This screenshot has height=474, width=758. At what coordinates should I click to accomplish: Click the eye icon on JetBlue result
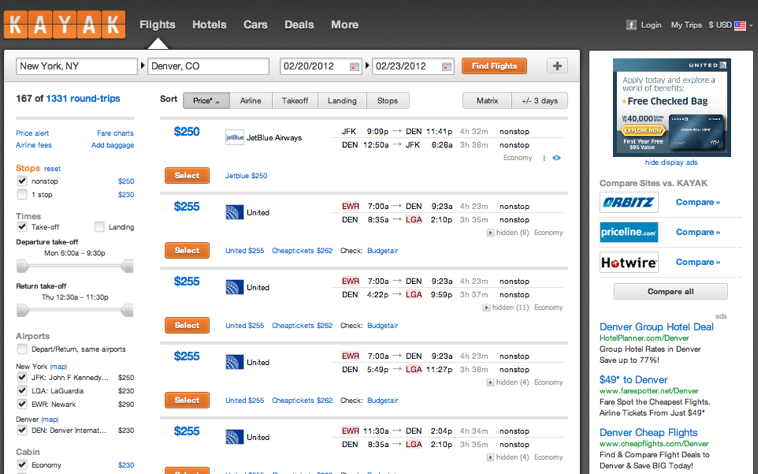click(556, 158)
